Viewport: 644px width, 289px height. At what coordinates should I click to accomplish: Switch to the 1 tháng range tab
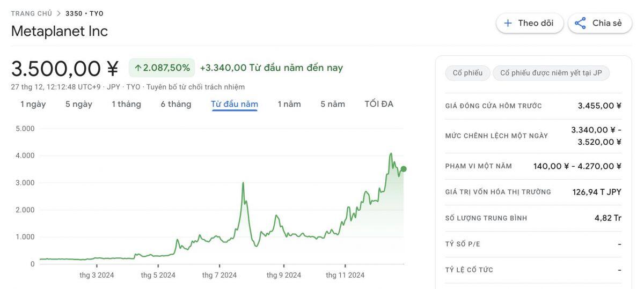point(126,104)
